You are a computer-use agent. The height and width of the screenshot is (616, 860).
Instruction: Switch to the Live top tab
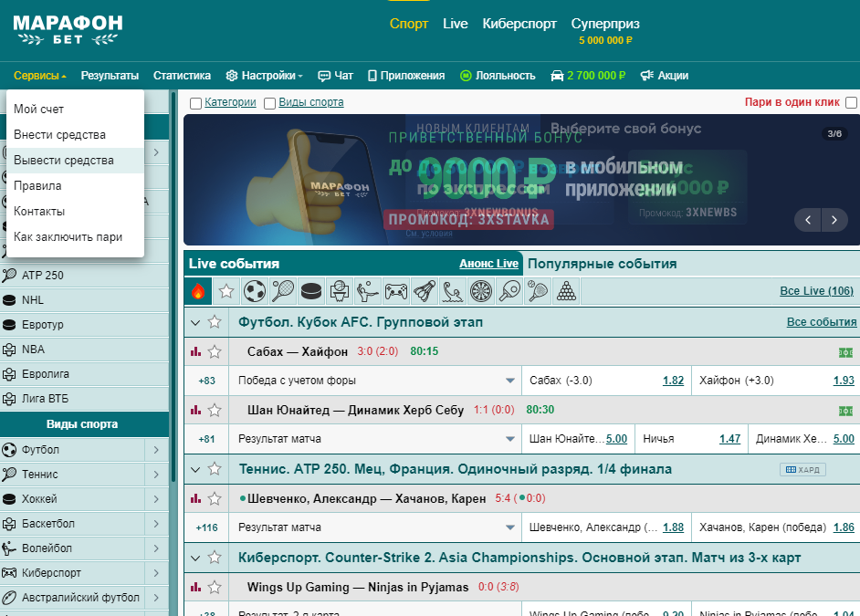(456, 24)
